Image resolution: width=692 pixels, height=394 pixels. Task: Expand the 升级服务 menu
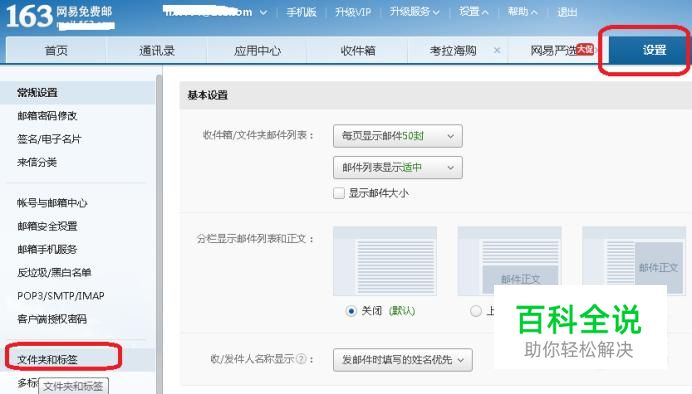click(x=414, y=12)
